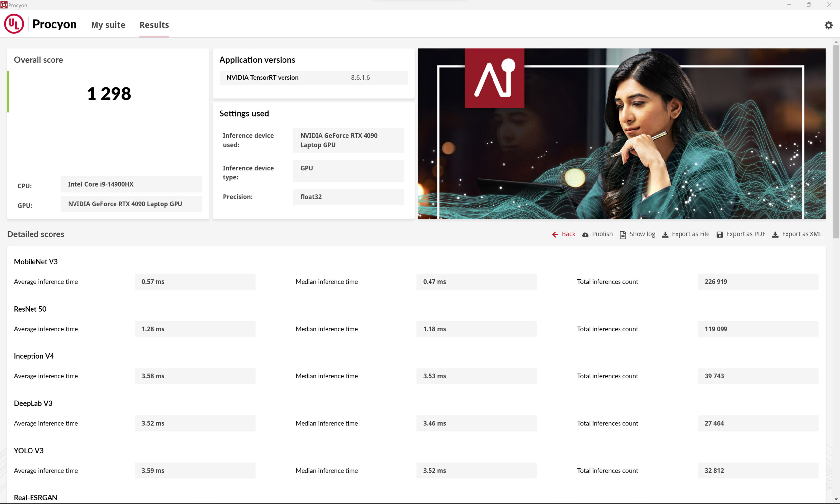Screen dimensions: 840x504
Task: Click the Export as XML download icon
Action: pyautogui.click(x=775, y=235)
